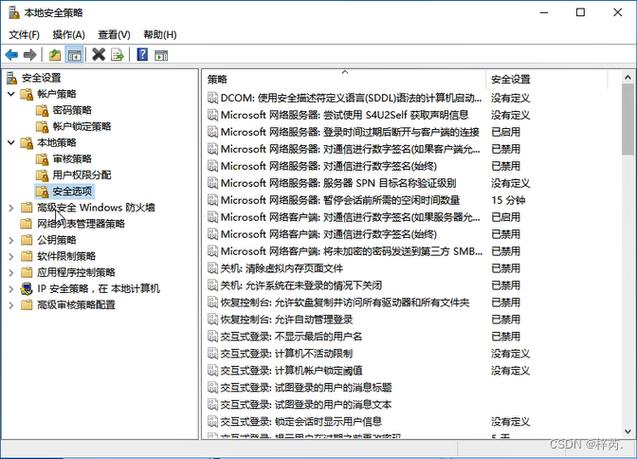Select policy 允许软盘复制并访问所有驱动器和所有文件夹

pyautogui.click(x=345, y=302)
